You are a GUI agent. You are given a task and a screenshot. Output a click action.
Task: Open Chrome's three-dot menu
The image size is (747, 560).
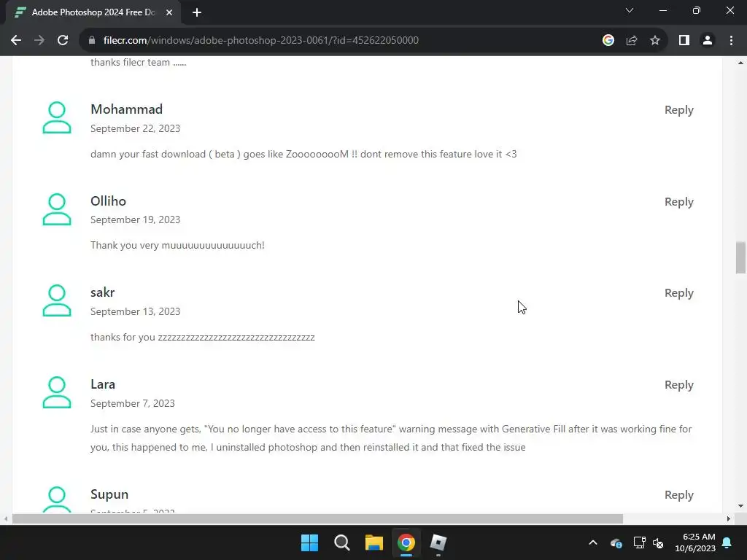[731, 41]
